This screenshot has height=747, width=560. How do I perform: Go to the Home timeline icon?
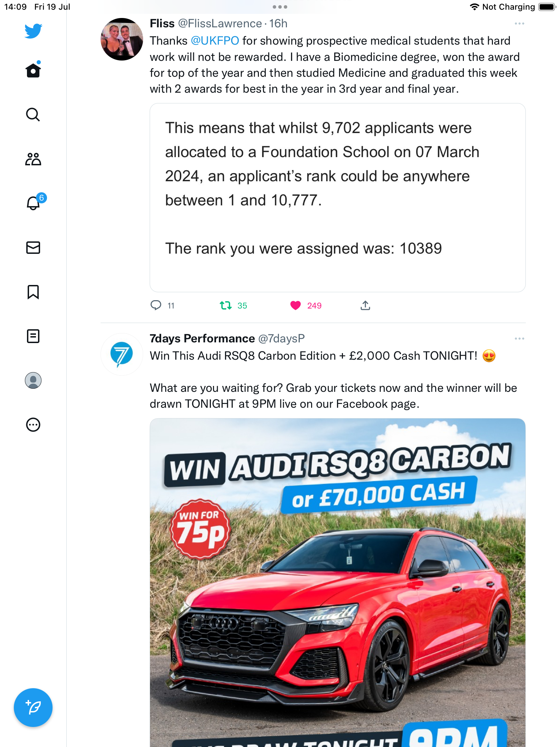pyautogui.click(x=33, y=70)
